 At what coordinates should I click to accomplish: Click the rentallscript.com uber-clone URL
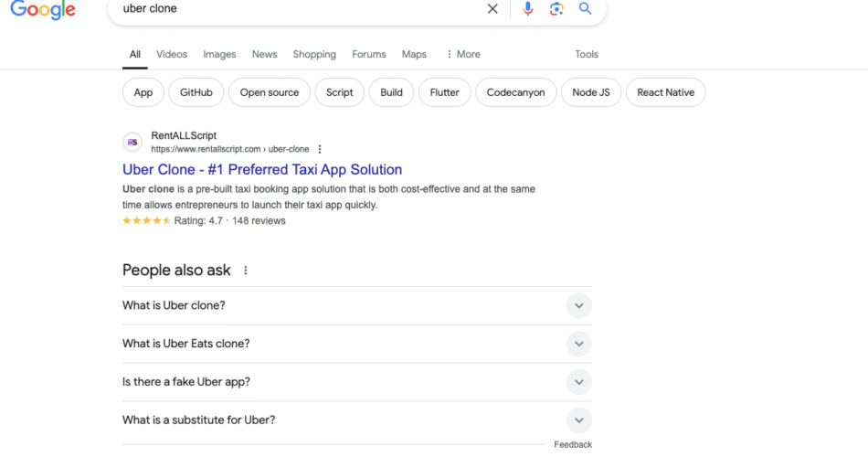click(229, 149)
